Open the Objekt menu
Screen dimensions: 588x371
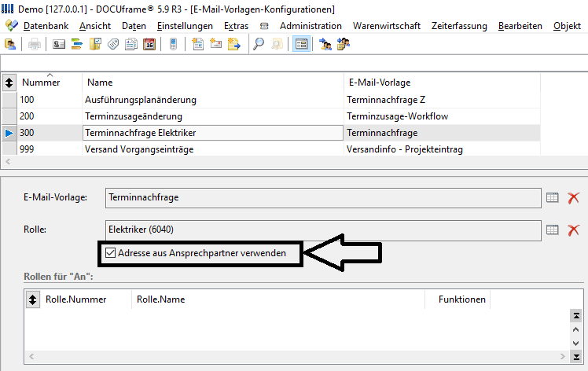pyautogui.click(x=567, y=26)
